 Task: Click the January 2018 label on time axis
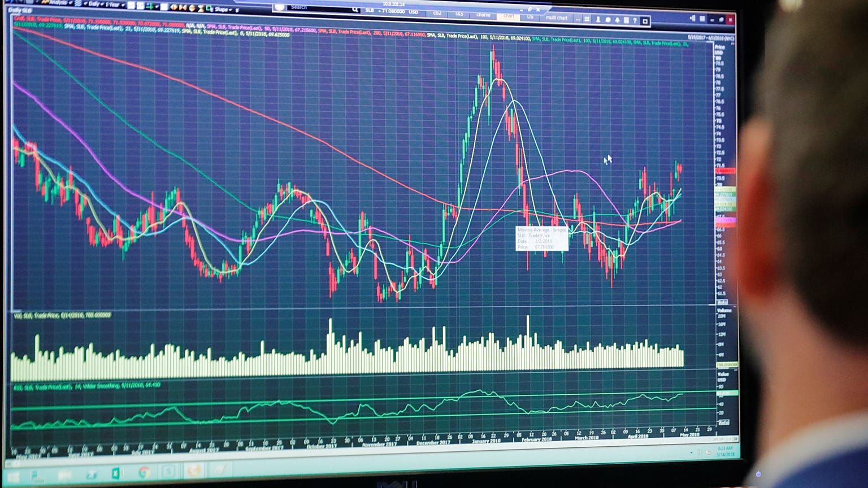487,441
